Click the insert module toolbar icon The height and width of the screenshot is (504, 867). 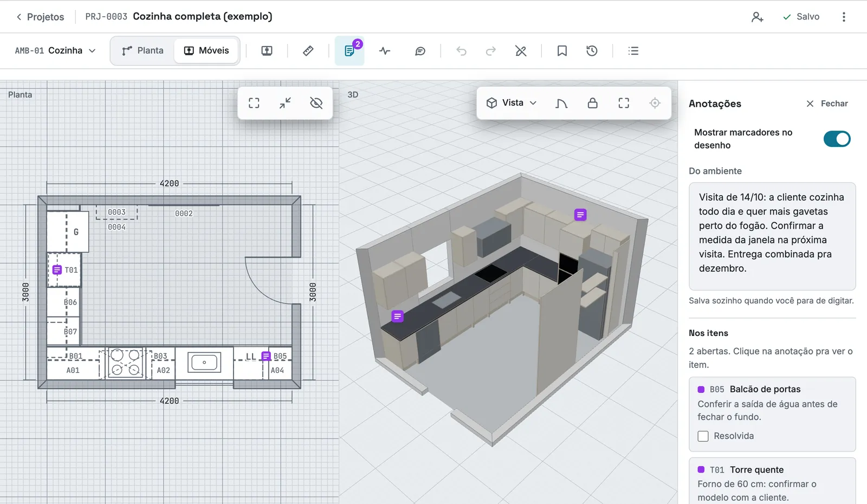(x=267, y=51)
